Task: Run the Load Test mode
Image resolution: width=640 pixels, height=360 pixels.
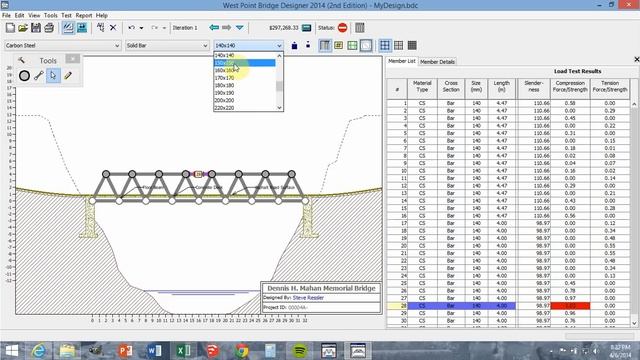Action: click(82, 28)
